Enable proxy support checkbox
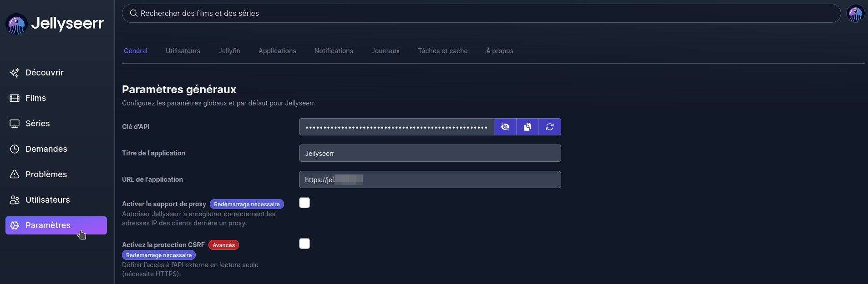The width and height of the screenshot is (868, 284). click(x=305, y=203)
